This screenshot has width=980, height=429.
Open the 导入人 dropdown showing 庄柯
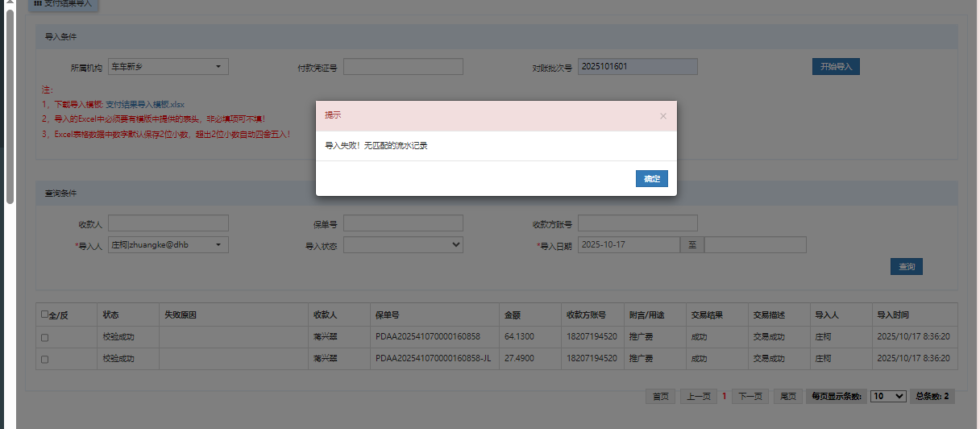click(168, 244)
